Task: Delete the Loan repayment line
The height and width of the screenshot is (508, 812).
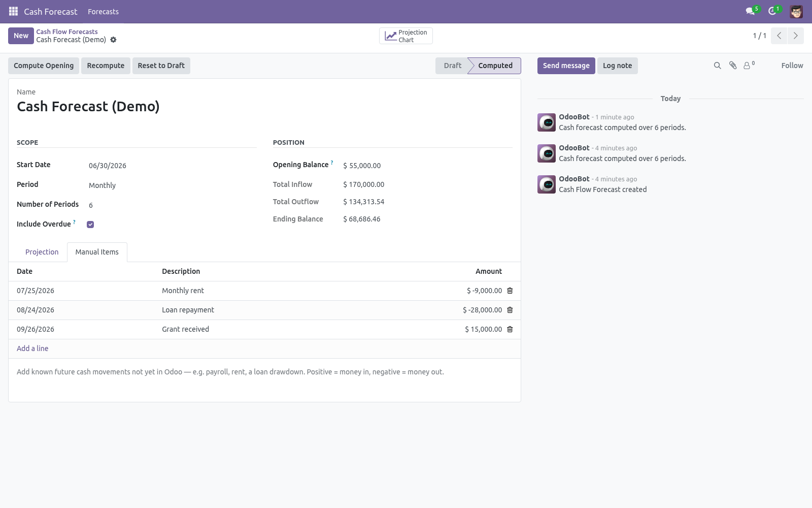Action: tap(510, 310)
